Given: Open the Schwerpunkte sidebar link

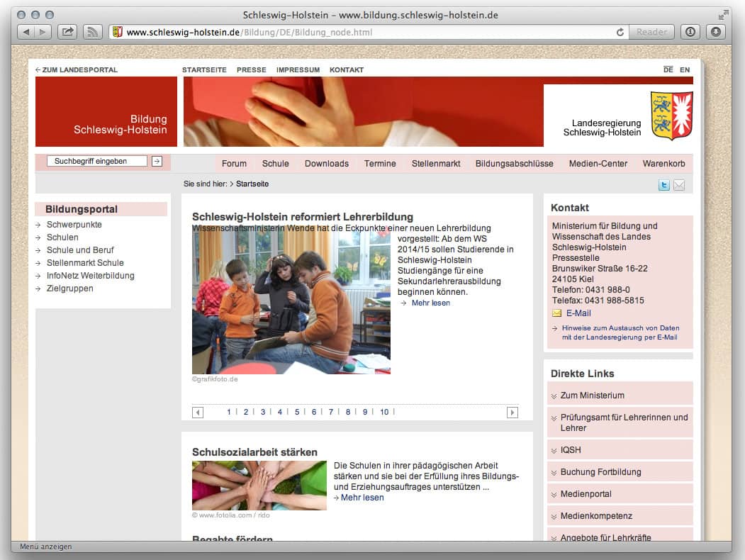Looking at the screenshot, I should [74, 225].
